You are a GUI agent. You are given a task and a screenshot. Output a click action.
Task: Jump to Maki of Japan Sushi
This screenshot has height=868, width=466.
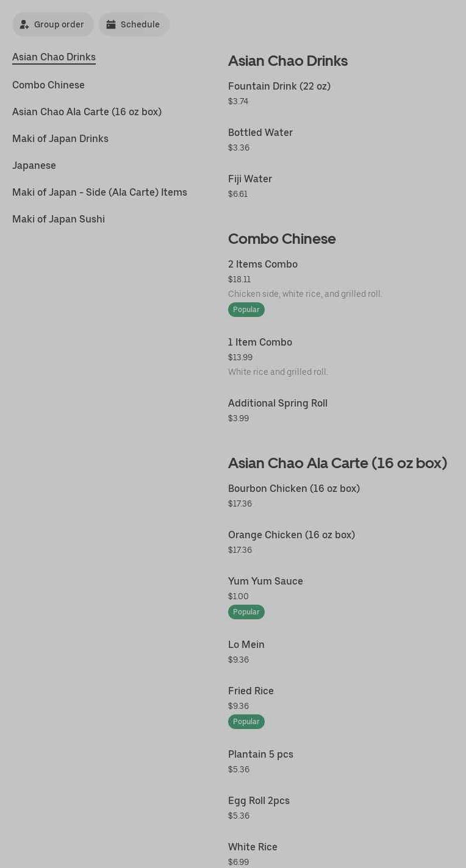pyautogui.click(x=59, y=219)
